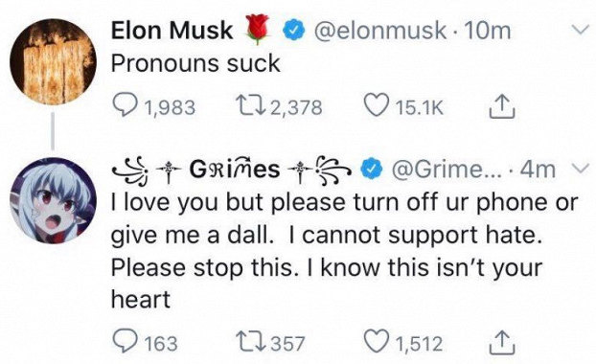Image resolution: width=596 pixels, height=364 pixels.
Task: Open the 4m timestamp on Grimes' tweet
Action: pyautogui.click(x=539, y=170)
